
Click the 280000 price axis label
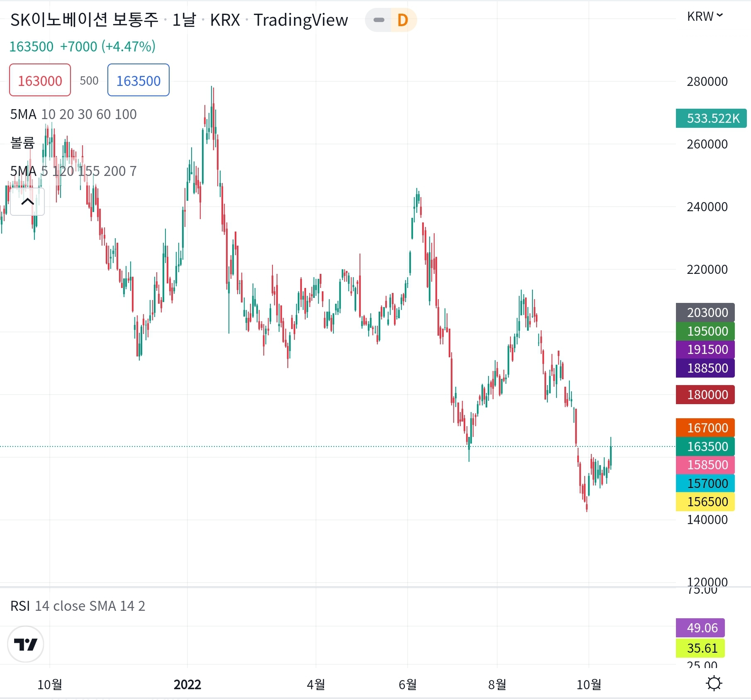pyautogui.click(x=707, y=81)
